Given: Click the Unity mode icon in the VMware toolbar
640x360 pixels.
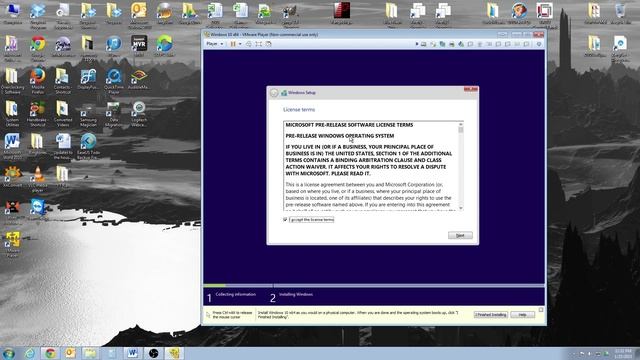Looking at the screenshot, I should pos(269,44).
